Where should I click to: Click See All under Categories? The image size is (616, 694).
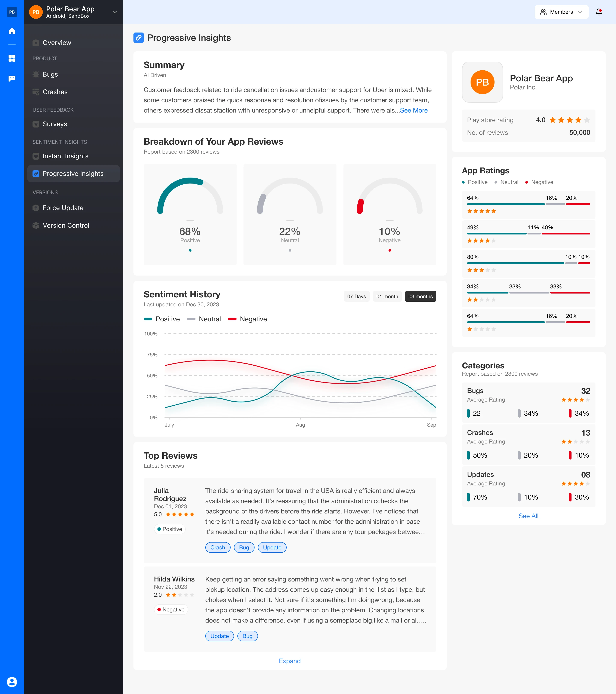click(x=528, y=516)
